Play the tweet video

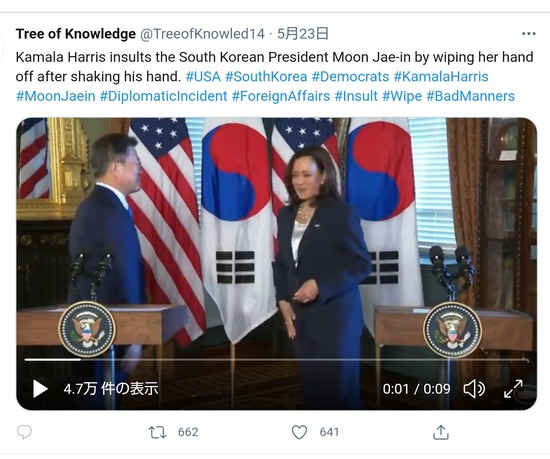point(40,389)
